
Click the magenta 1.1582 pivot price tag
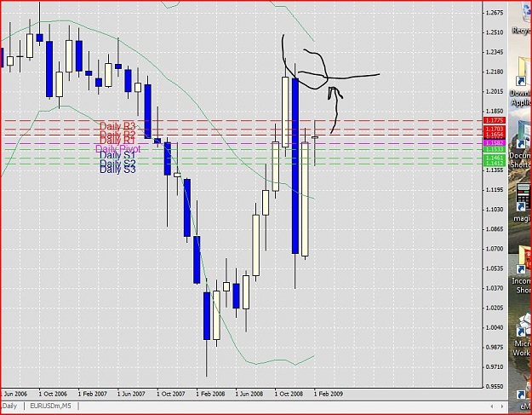[x=495, y=143]
